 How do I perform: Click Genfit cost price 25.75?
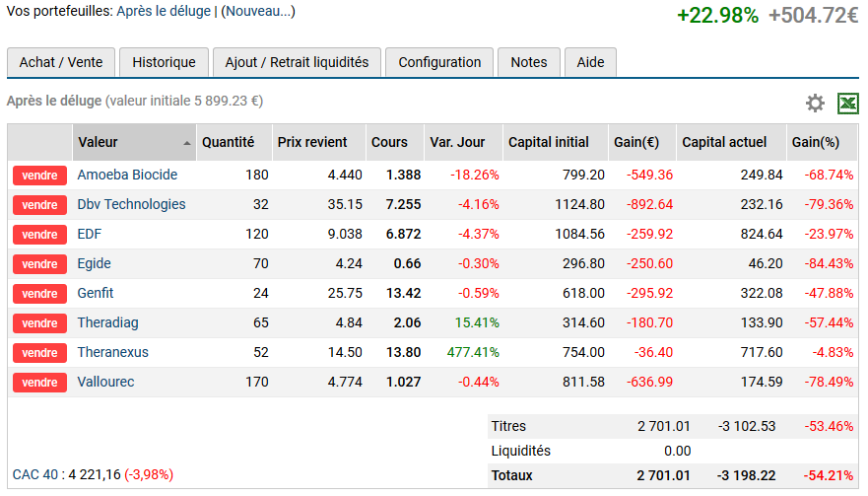(345, 293)
